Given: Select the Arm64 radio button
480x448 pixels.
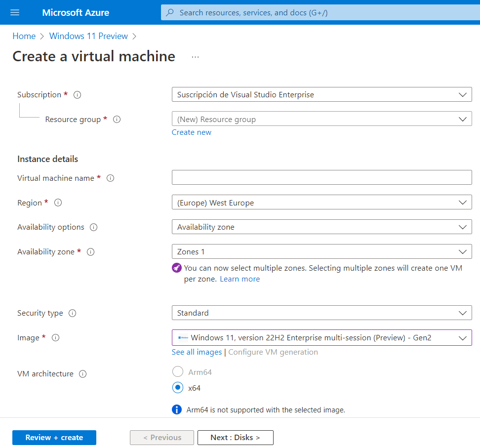Looking at the screenshot, I should (177, 371).
